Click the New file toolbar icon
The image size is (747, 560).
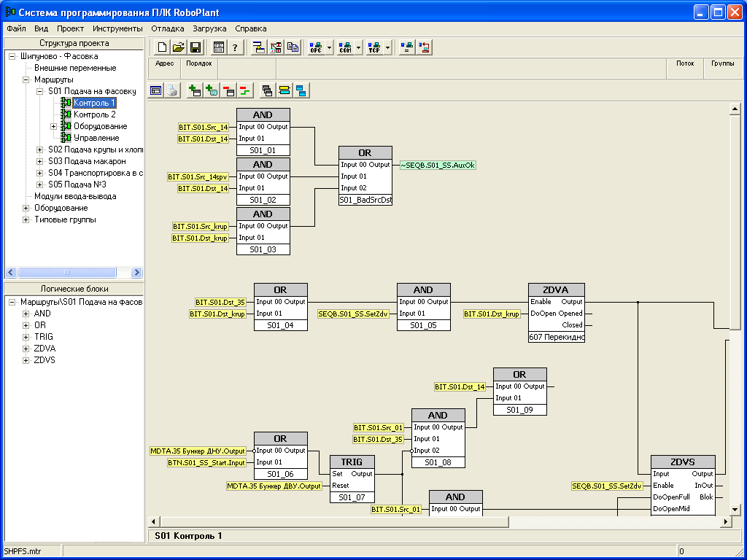click(x=162, y=47)
